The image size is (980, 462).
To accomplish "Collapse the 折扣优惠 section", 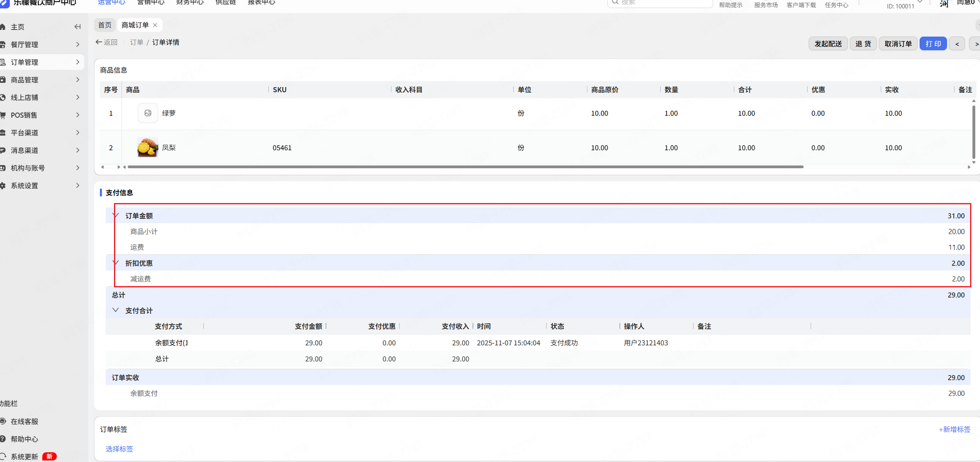I will click(x=116, y=263).
